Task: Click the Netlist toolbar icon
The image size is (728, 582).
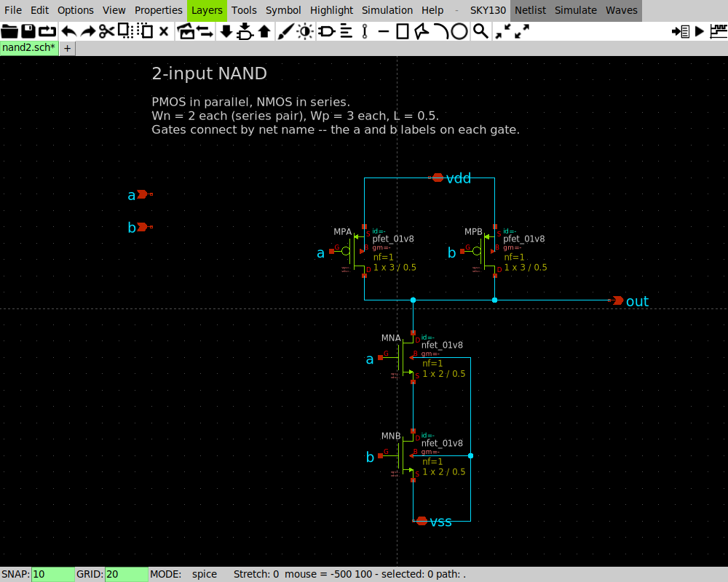Action: pos(681,31)
